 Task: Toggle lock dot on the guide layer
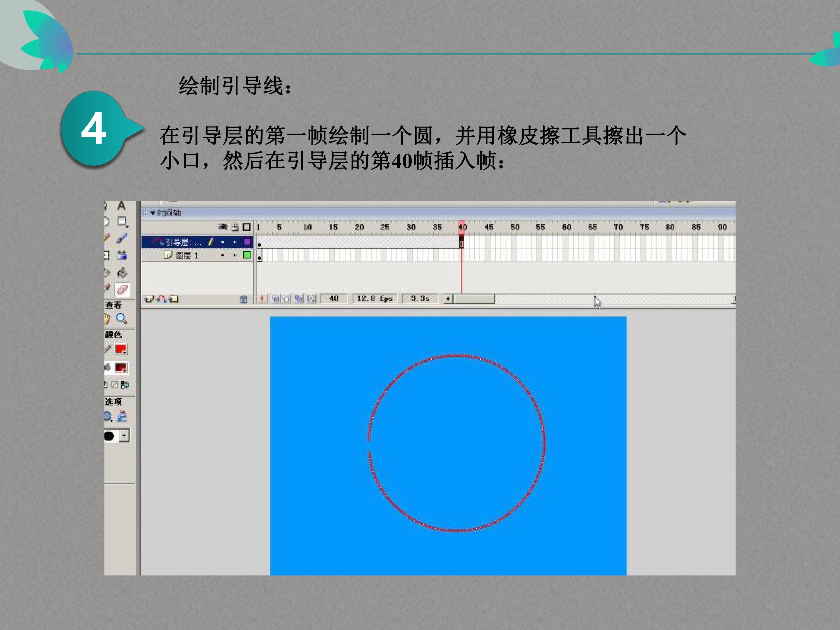(235, 242)
